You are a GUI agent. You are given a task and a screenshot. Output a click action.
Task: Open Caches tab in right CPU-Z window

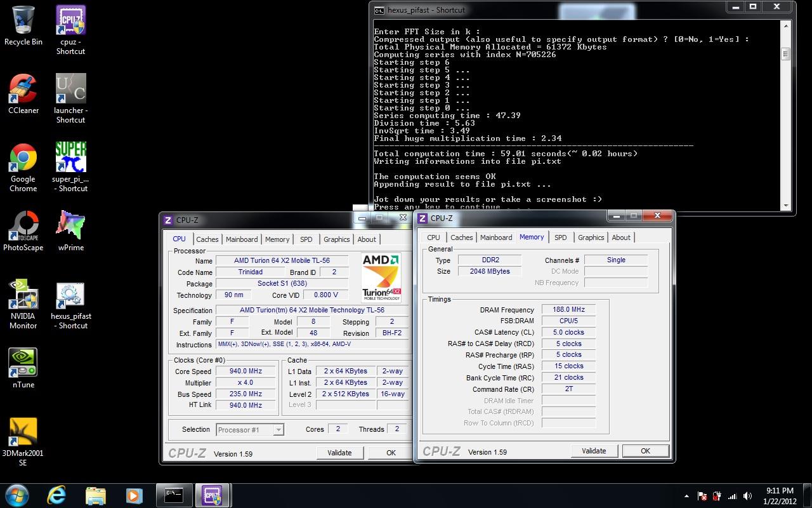461,237
